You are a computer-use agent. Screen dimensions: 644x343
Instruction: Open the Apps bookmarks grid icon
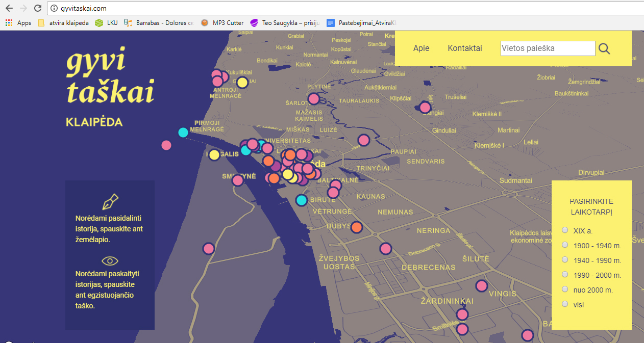click(9, 22)
